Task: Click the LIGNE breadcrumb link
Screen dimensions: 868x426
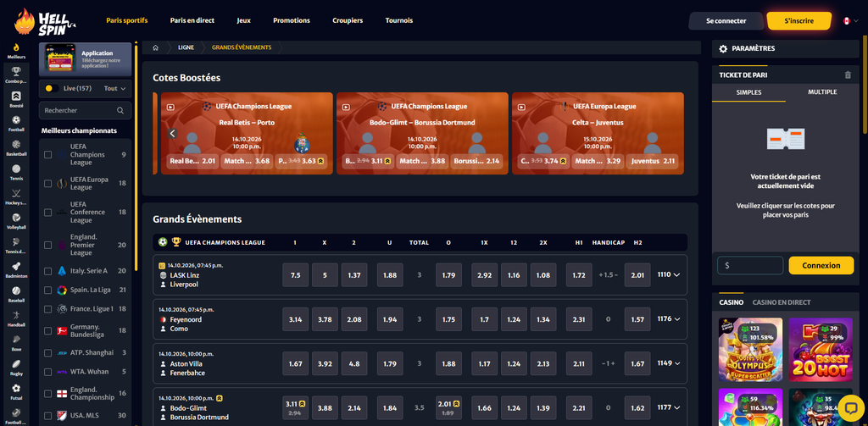Action: pyautogui.click(x=186, y=47)
